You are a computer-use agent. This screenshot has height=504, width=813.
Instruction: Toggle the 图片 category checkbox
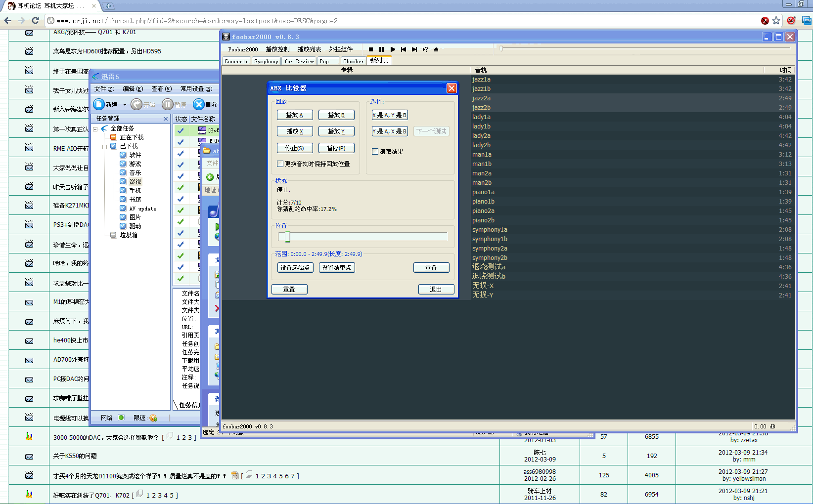[123, 217]
